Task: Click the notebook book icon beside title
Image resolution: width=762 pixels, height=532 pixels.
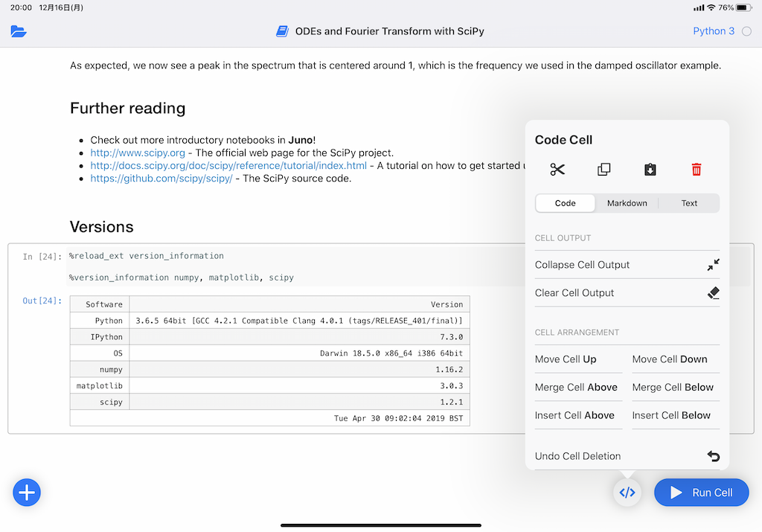Action: pos(282,31)
